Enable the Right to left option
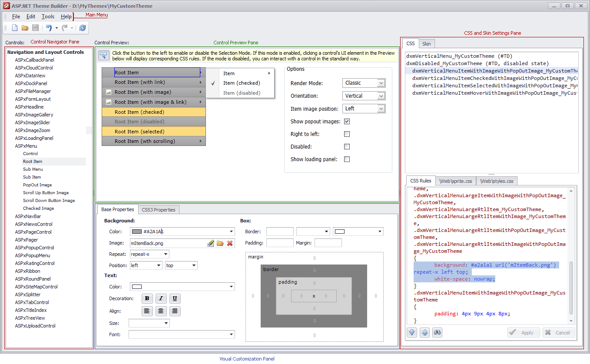The width and height of the screenshot is (590, 364). click(347, 134)
